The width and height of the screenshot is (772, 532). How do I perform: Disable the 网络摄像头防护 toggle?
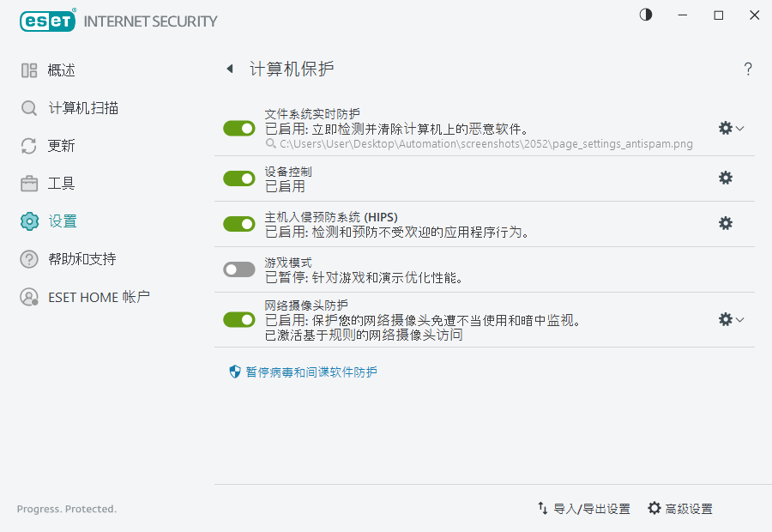click(238, 319)
